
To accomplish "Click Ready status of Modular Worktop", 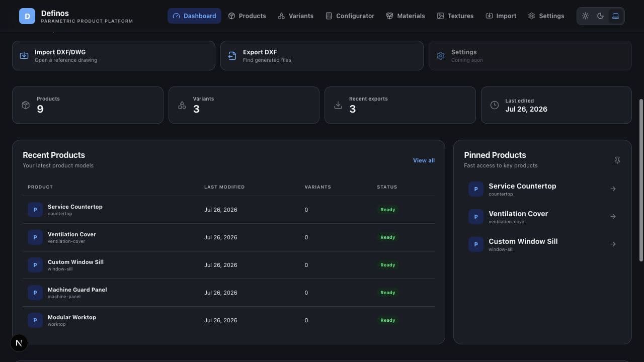I will click(x=387, y=320).
